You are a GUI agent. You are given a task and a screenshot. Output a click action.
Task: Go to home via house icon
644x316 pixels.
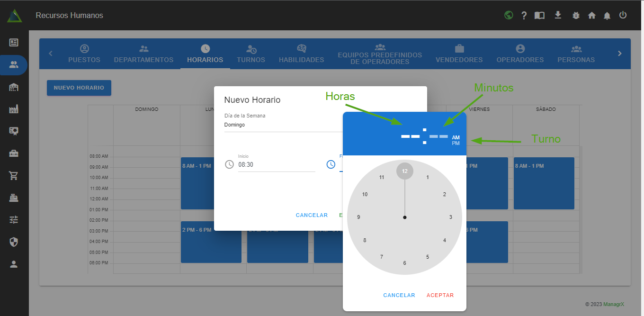pyautogui.click(x=591, y=16)
